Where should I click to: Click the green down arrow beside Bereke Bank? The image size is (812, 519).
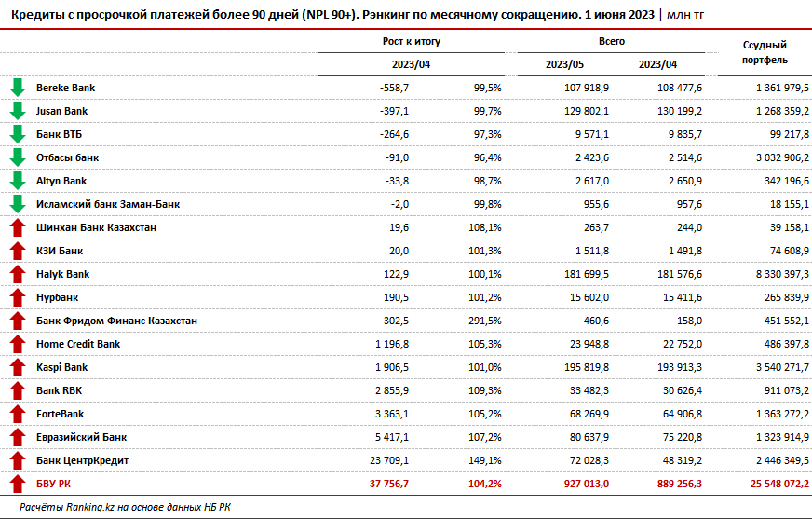pos(18,88)
